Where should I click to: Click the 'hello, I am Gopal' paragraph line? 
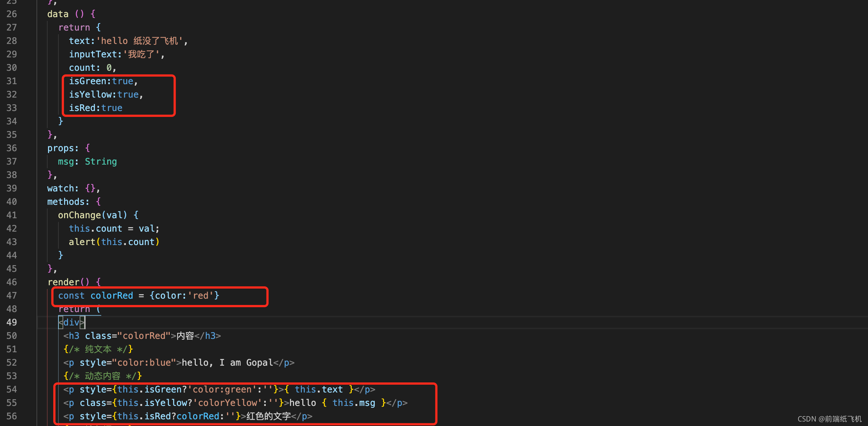179,363
